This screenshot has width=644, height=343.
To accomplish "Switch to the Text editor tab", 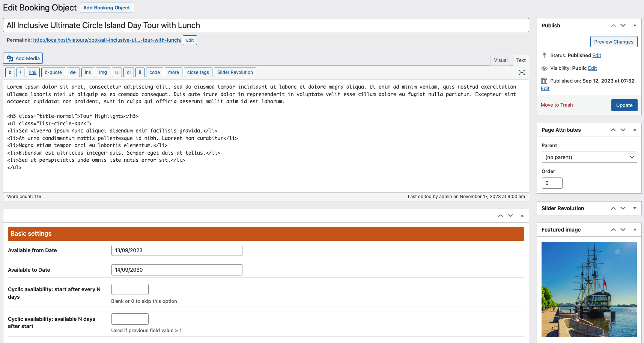I will click(x=521, y=60).
